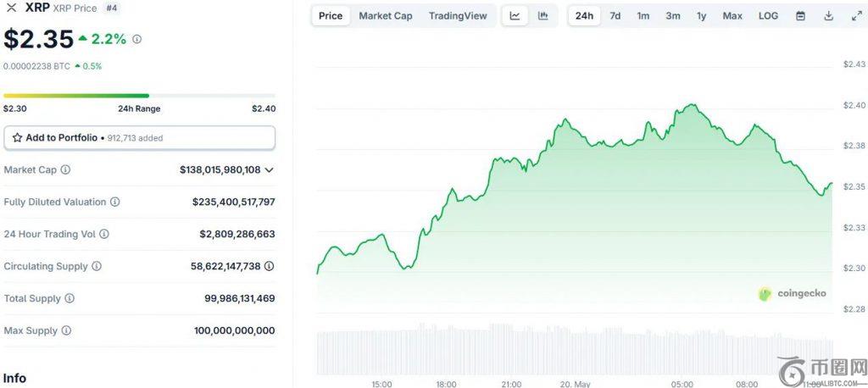The image size is (868, 388).
Task: Toggle the LOG scale on the chart
Action: [768, 16]
